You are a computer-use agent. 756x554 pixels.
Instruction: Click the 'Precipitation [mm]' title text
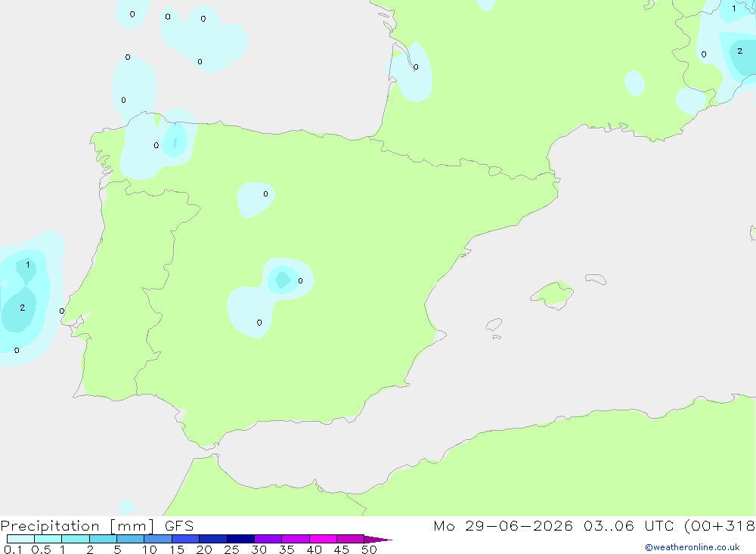point(77,526)
